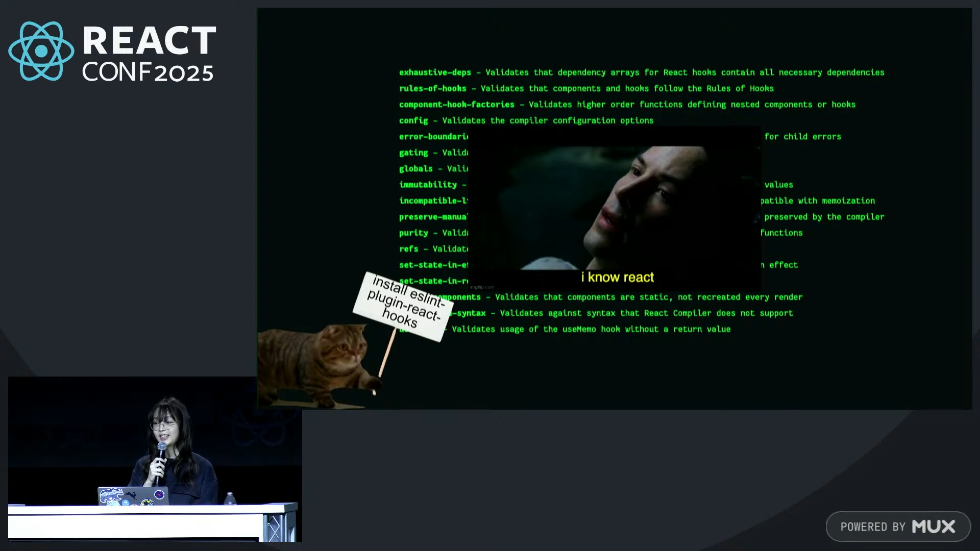Click the globals rule name
The image size is (980, 551).
pos(415,169)
